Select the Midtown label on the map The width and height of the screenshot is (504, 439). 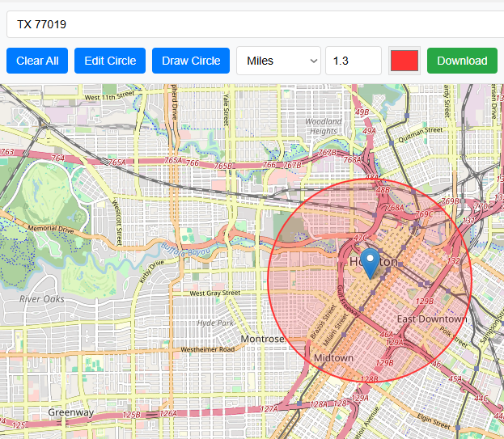click(x=333, y=357)
